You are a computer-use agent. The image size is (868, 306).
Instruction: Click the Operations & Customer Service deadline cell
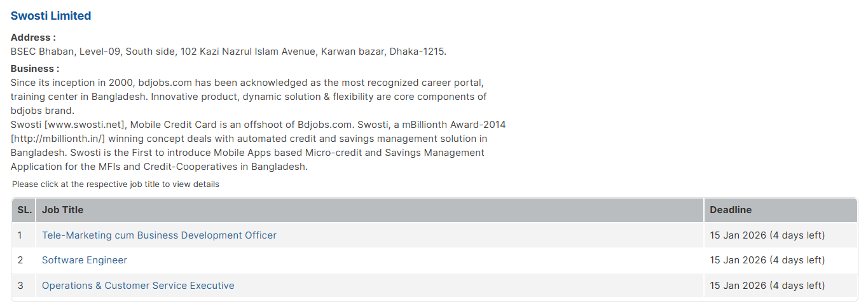click(x=767, y=286)
